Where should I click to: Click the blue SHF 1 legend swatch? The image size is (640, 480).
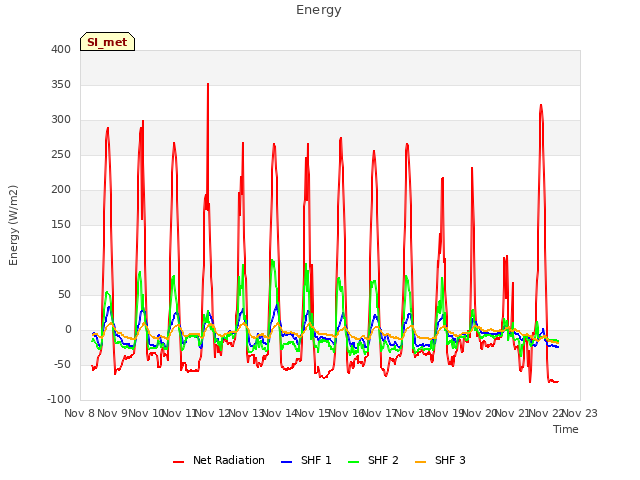[287, 462]
